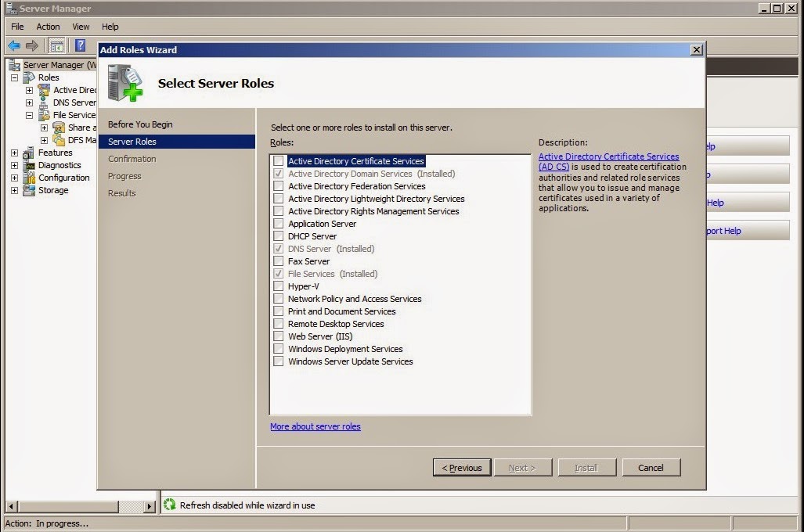The height and width of the screenshot is (532, 804).
Task: Open the View menu
Action: [81, 27]
